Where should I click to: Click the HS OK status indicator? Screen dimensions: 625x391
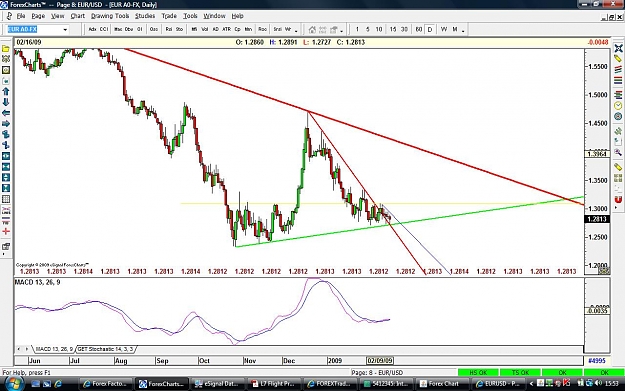[478, 373]
